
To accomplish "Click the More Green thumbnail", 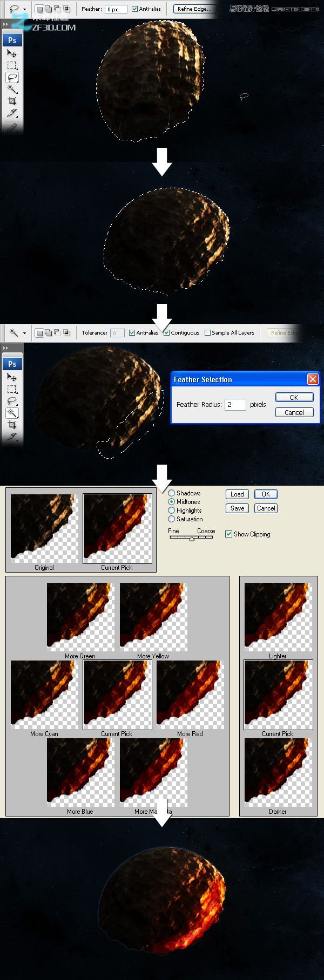I will (x=80, y=617).
